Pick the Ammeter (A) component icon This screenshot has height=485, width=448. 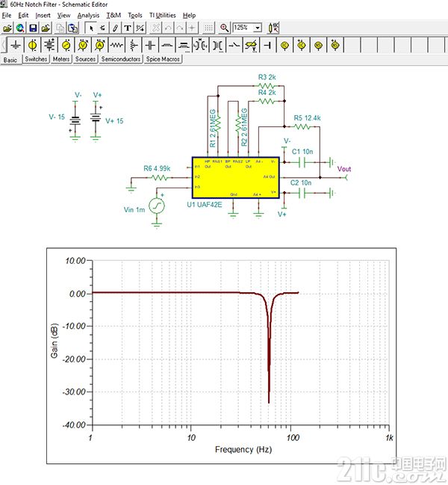[x=99, y=45]
